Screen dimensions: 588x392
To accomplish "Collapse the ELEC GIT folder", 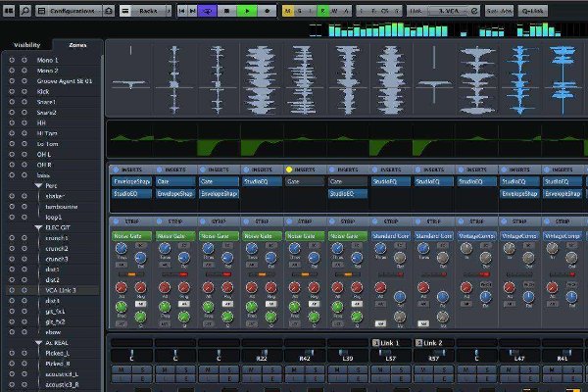I will click(x=38, y=227).
